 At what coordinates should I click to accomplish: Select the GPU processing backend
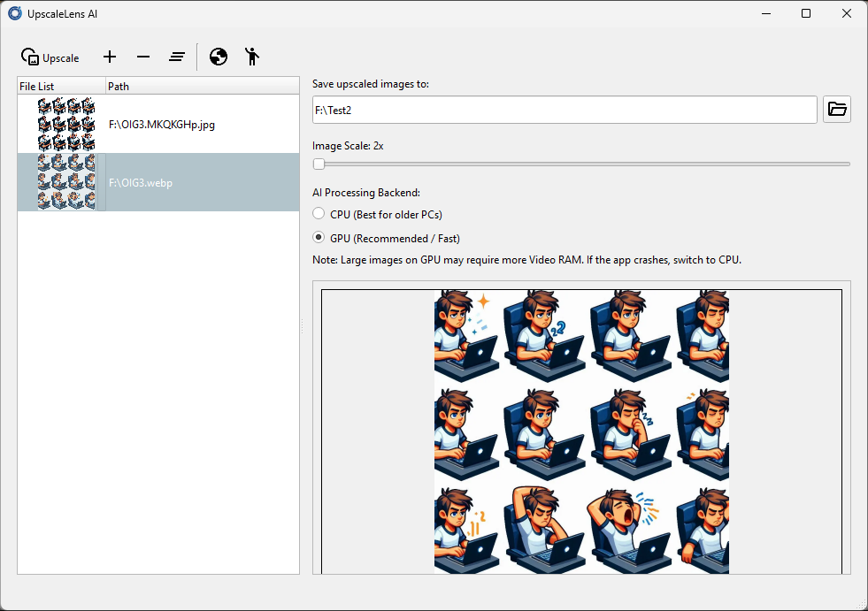319,237
